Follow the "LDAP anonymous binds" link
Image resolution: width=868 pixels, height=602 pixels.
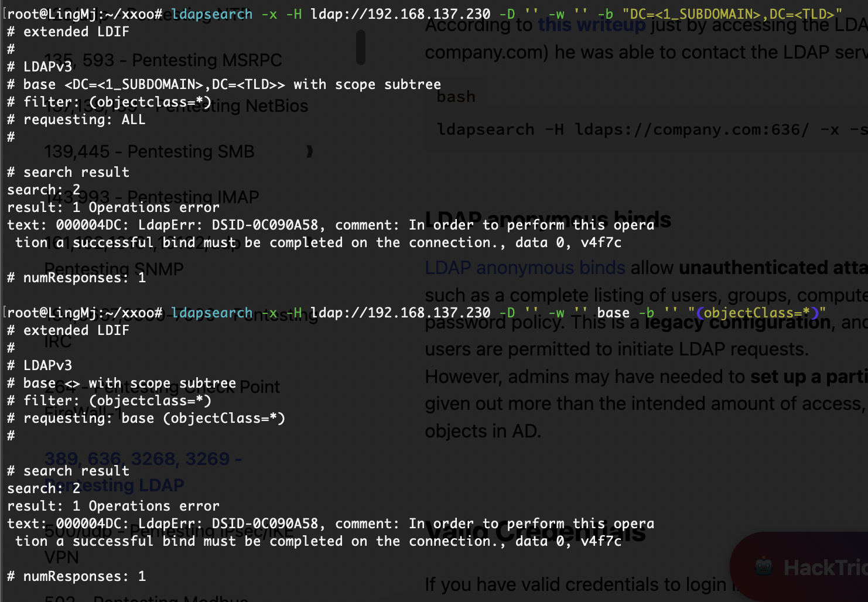coord(525,268)
